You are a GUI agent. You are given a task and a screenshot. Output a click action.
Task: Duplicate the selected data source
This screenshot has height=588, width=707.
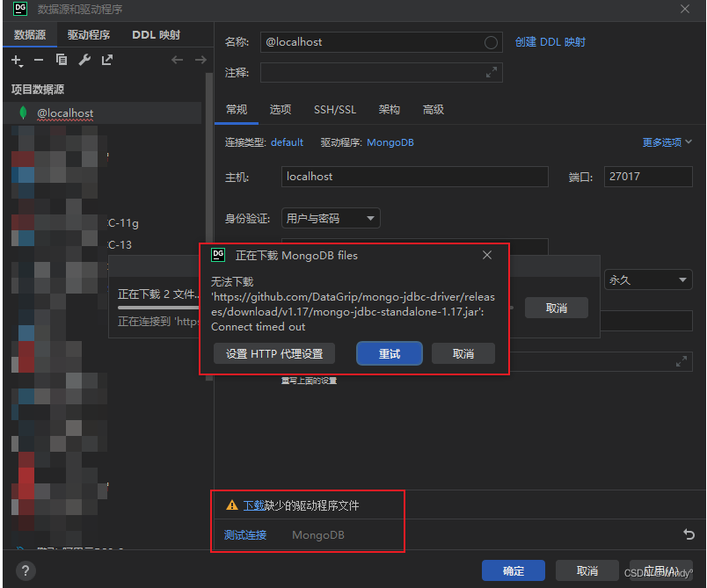(x=62, y=60)
